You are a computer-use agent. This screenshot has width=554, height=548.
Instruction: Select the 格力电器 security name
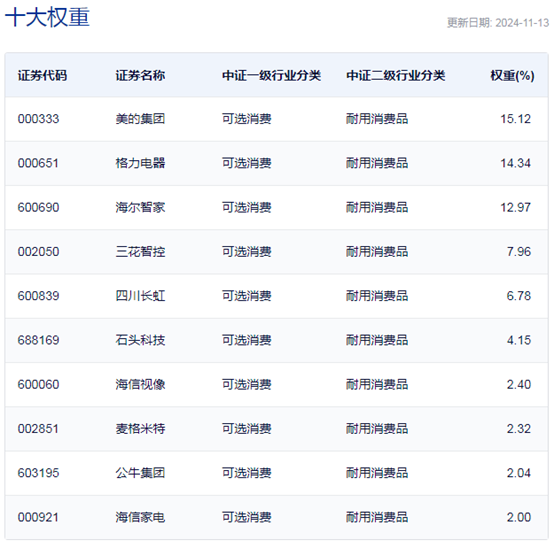(140, 163)
